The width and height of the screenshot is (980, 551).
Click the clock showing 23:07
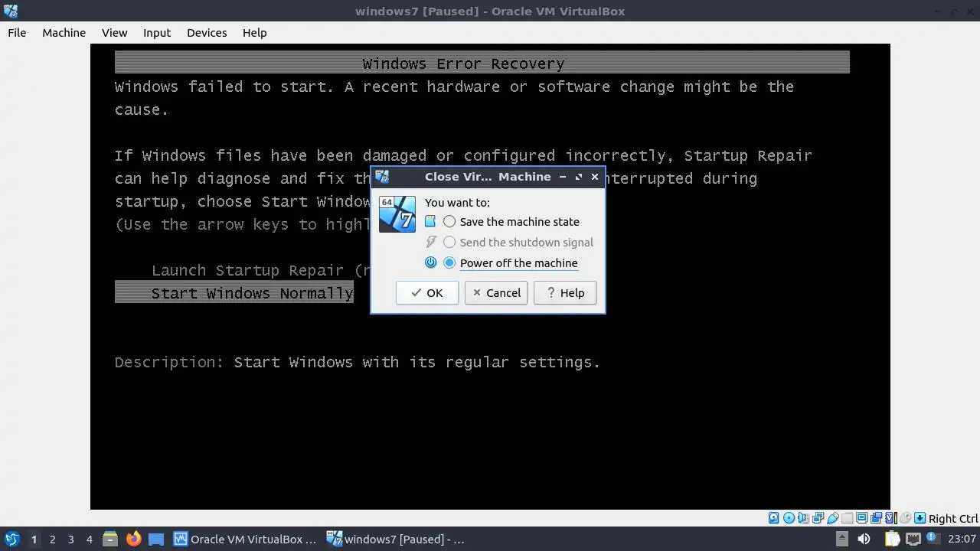click(x=962, y=539)
